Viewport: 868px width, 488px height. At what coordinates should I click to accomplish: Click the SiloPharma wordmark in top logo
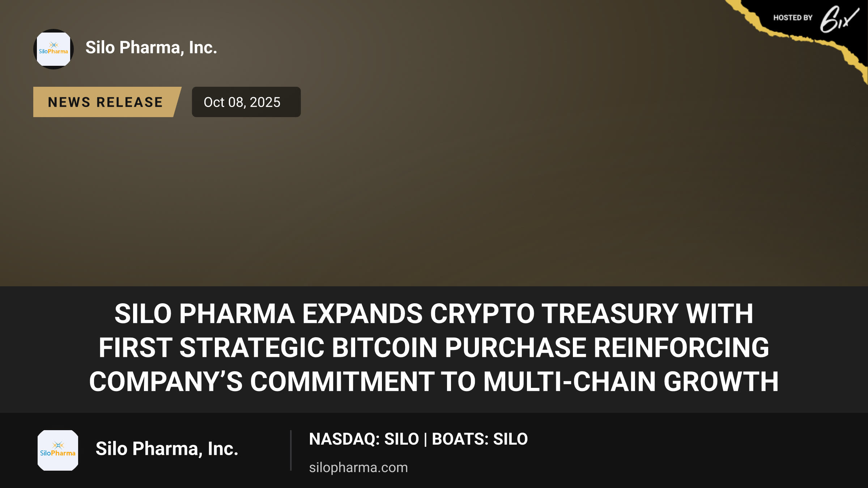54,52
